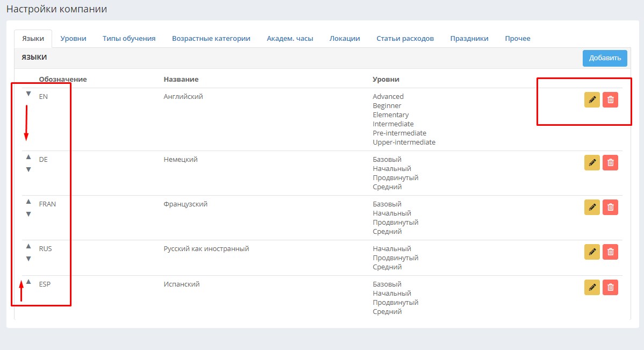Edit the RUS language row
644x350 pixels.
592,252
